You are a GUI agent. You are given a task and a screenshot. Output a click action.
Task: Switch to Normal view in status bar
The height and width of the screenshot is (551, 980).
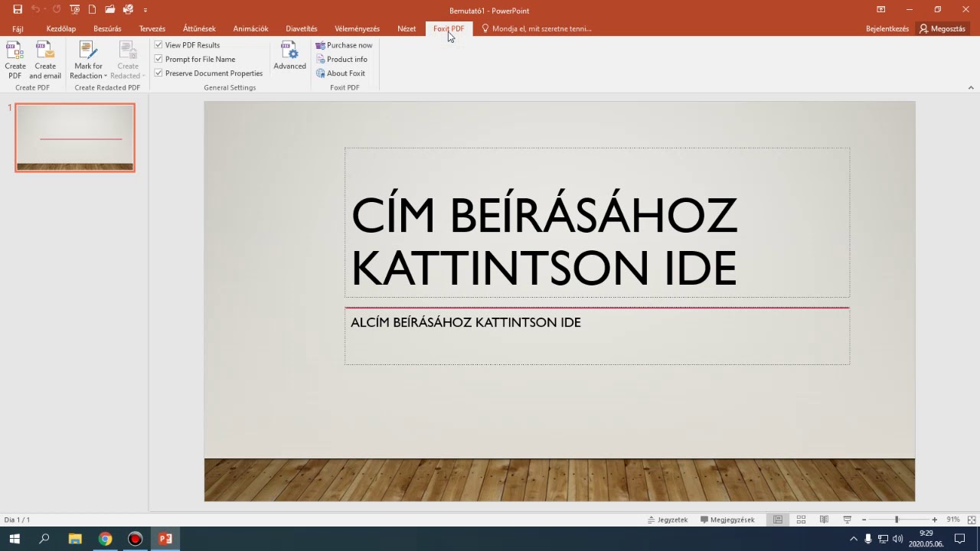[778, 520]
